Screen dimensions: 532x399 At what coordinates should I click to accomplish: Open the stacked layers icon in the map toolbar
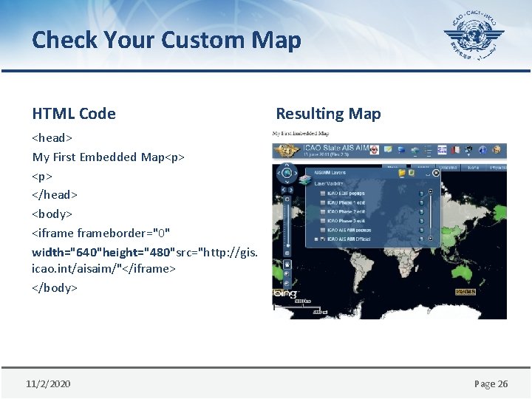[x=415, y=150]
